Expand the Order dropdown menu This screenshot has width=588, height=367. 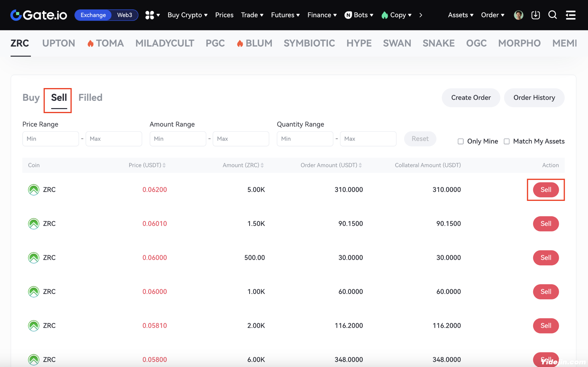coord(493,15)
